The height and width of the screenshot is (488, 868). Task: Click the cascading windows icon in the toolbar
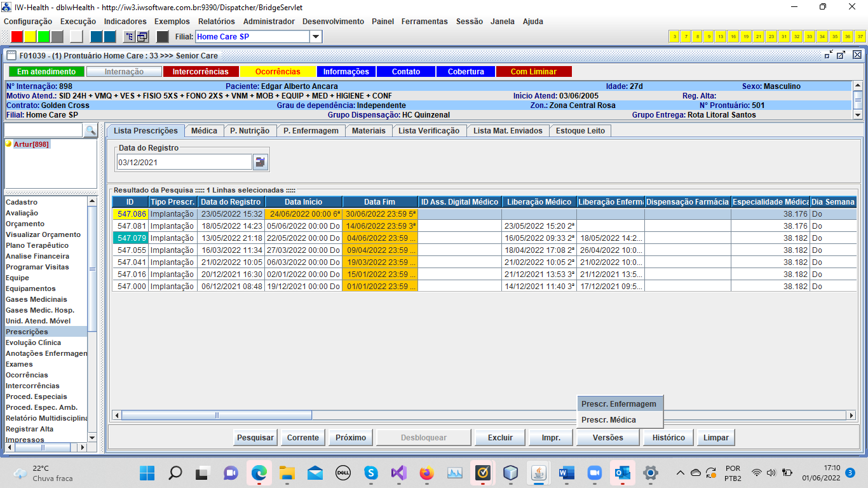[142, 37]
